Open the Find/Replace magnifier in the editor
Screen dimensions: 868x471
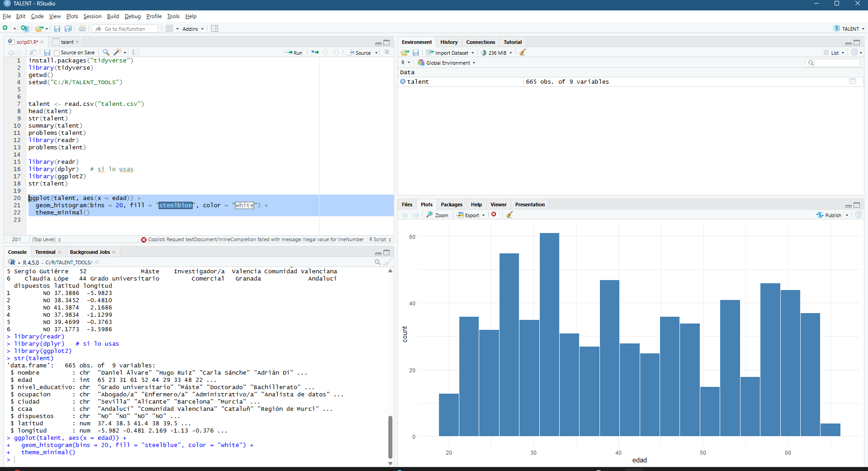click(106, 52)
